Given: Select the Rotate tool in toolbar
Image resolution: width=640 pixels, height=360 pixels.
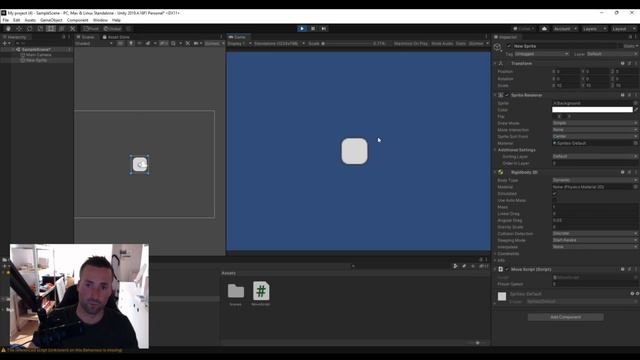Looking at the screenshot, I should 29,29.
